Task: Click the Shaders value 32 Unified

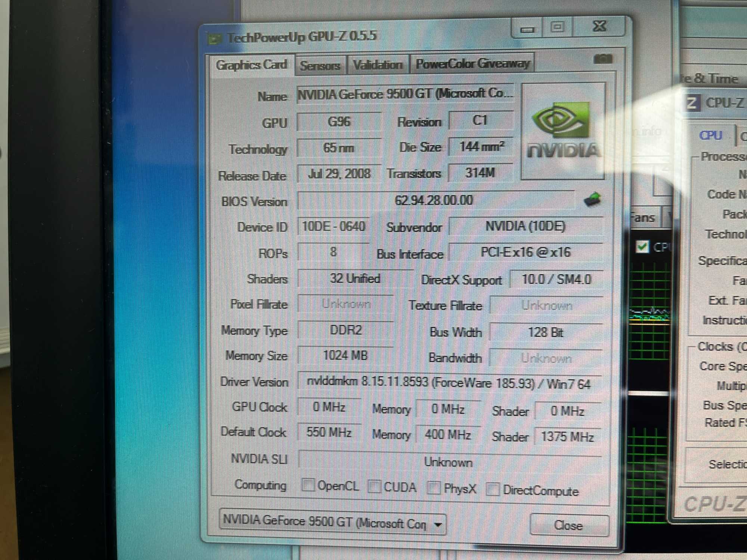Action: click(356, 279)
